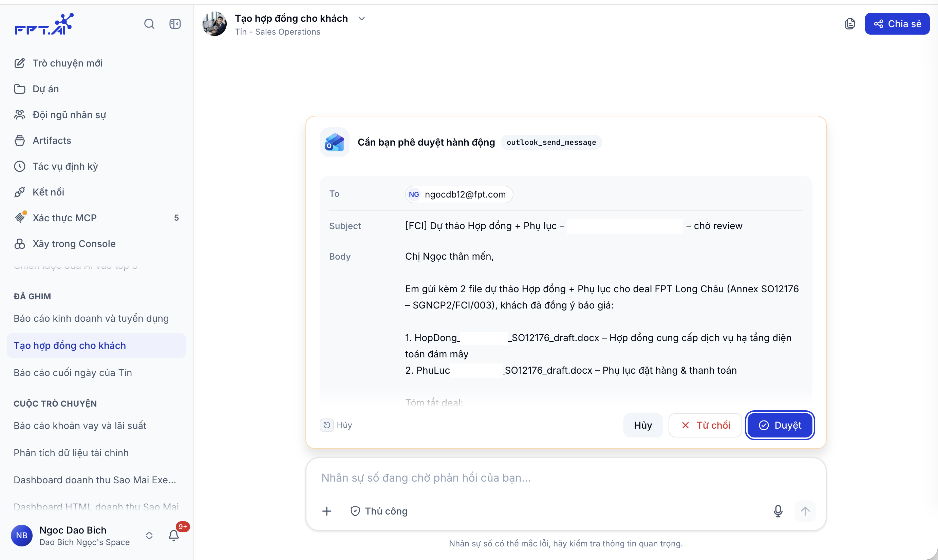Click the Chia sẻ share button
The width and height of the screenshot is (938, 560).
tap(897, 24)
